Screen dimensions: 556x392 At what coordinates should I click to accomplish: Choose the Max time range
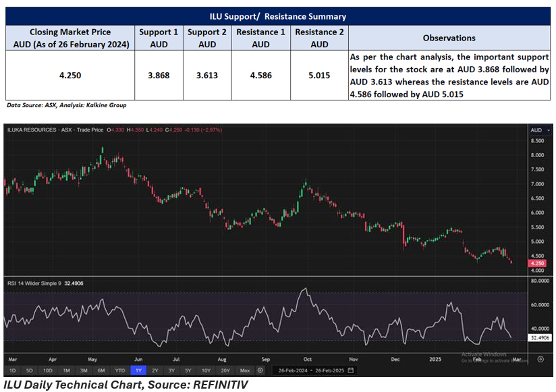(x=245, y=370)
